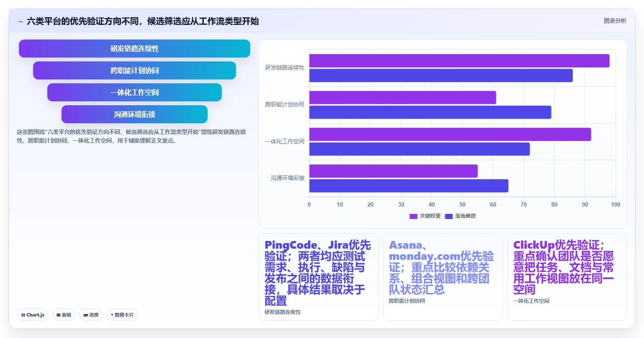Click the blue 落地难度 bar for 一体化工作空间

tap(419, 149)
